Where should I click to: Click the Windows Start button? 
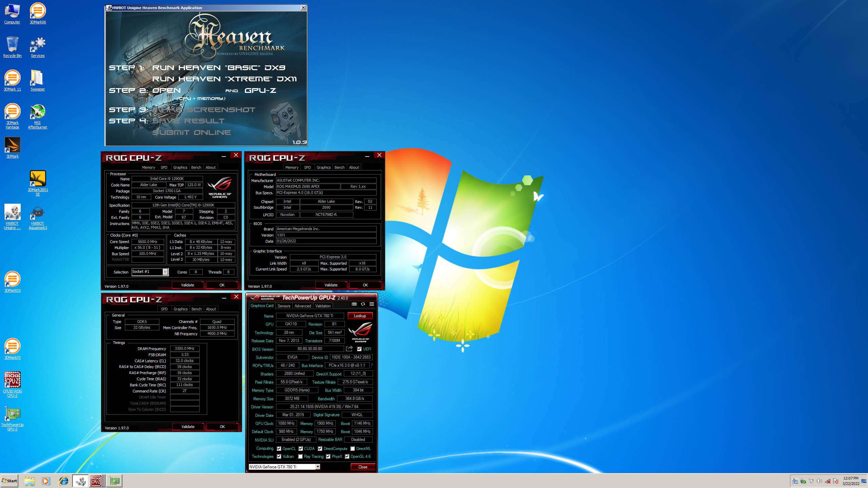click(9, 481)
